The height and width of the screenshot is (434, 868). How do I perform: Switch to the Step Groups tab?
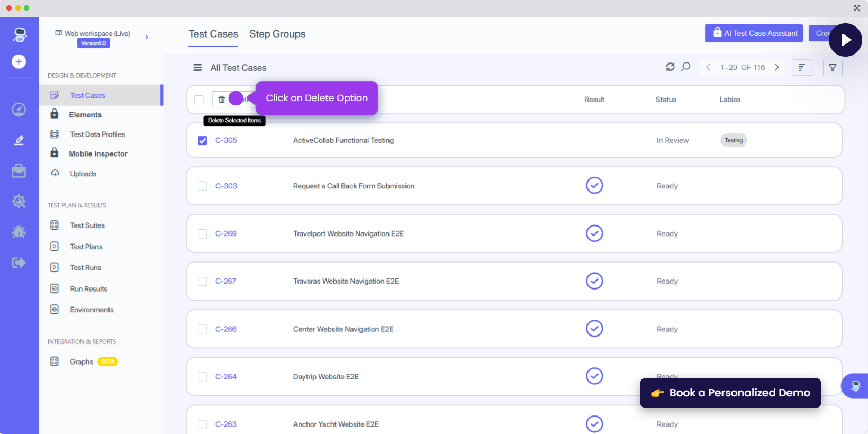277,34
